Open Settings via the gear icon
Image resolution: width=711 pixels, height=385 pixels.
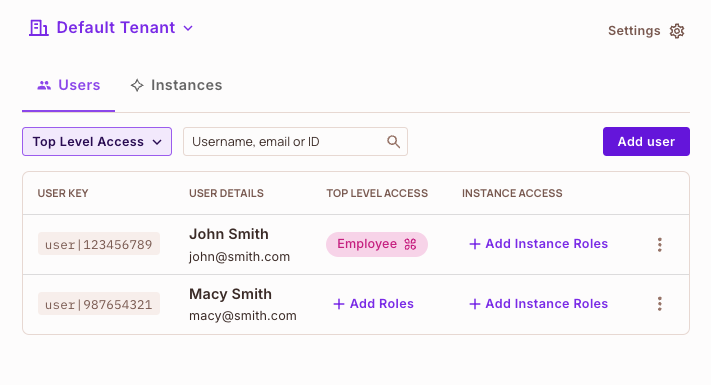click(x=677, y=31)
